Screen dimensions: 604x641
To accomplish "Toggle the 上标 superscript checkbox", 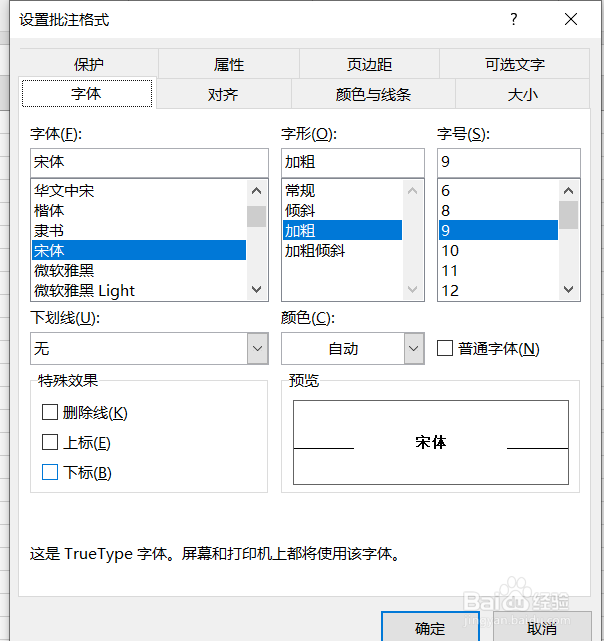I will click(x=50, y=442).
